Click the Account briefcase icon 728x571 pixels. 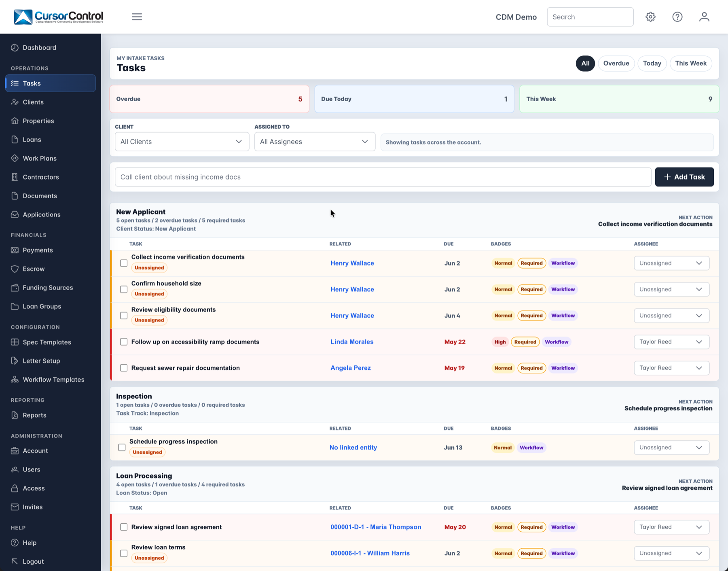[x=15, y=451]
